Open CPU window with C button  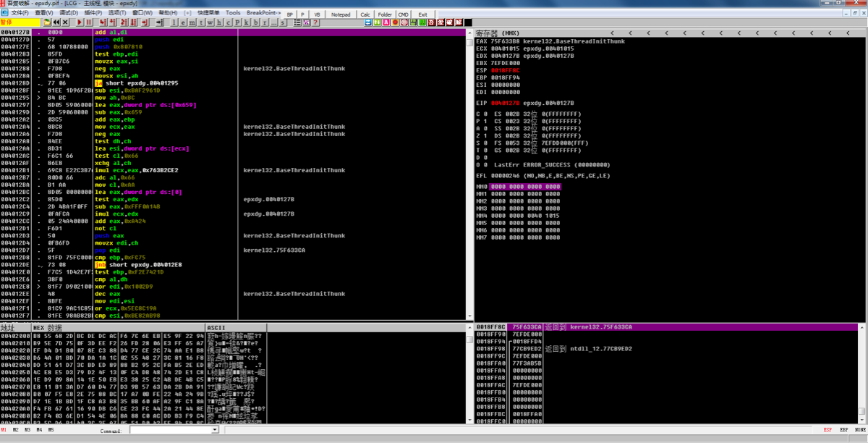(x=228, y=22)
